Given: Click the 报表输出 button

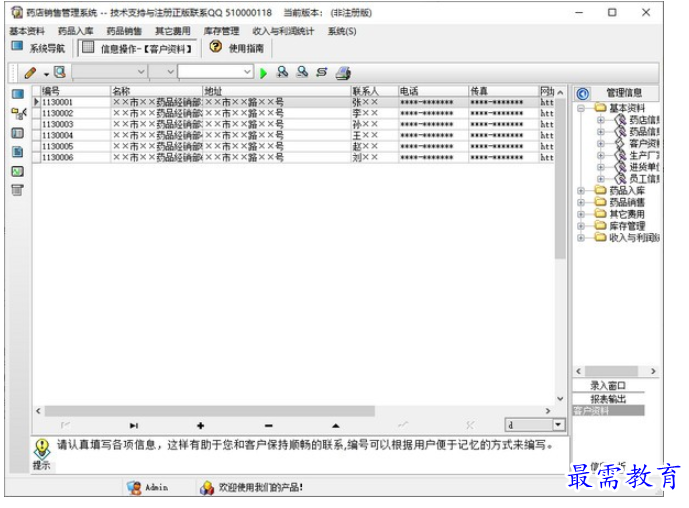Looking at the screenshot, I should (608, 399).
